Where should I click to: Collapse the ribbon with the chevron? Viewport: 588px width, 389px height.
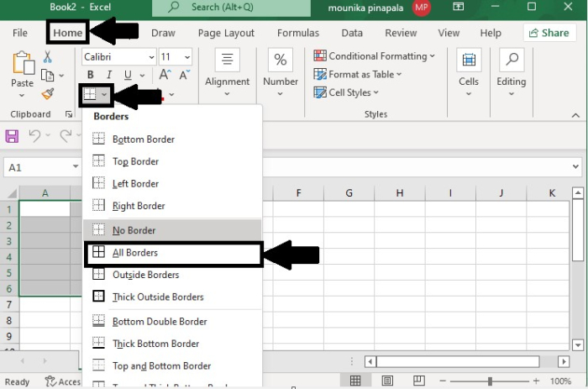tap(575, 116)
